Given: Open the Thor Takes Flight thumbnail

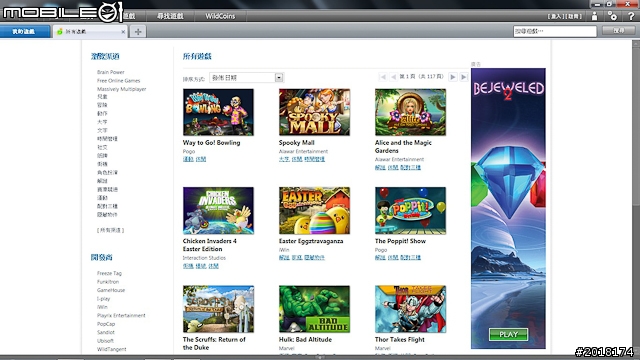Looking at the screenshot, I should 410,309.
